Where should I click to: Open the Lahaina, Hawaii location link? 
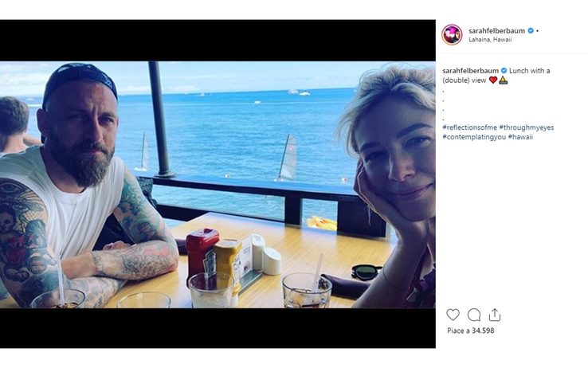pos(490,40)
